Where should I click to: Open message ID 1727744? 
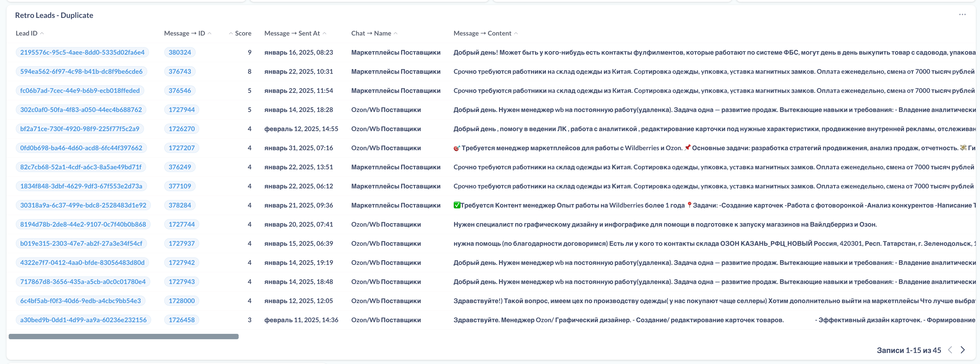182,224
